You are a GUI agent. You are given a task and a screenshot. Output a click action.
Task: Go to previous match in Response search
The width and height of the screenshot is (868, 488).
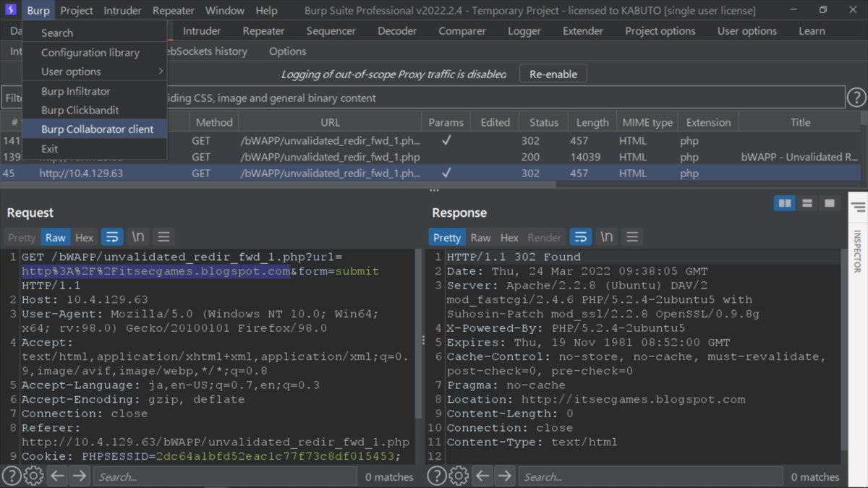pos(482,476)
